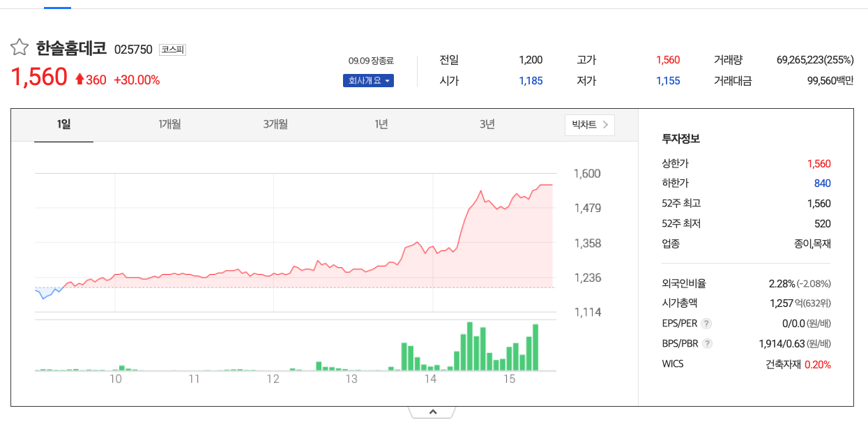Click the 하한가 value 840
868x443 pixels.
[823, 183]
